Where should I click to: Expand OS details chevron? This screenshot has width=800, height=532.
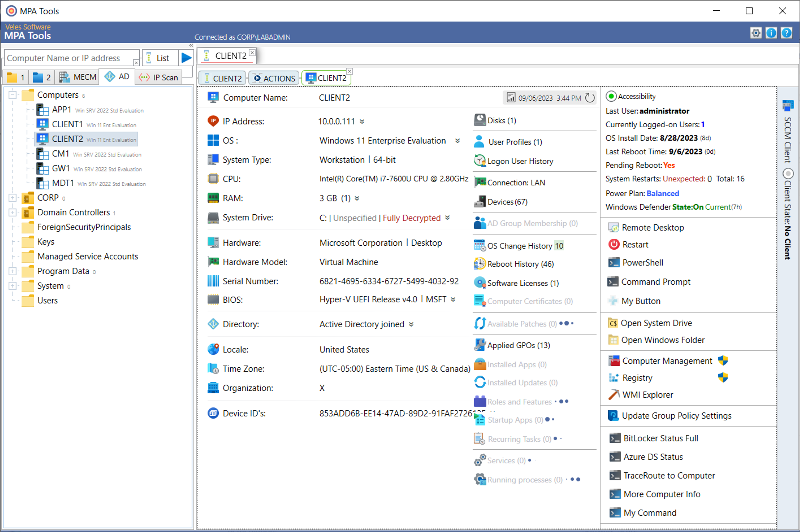click(458, 140)
